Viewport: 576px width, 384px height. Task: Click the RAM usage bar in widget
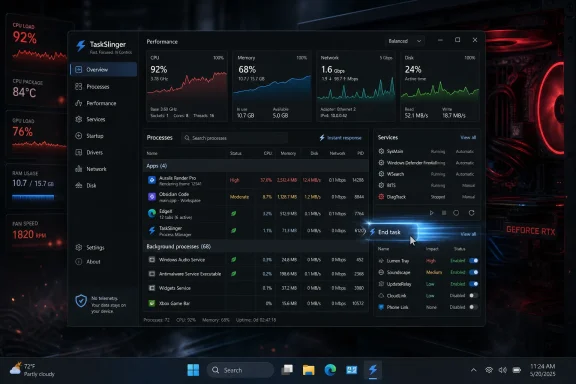pyautogui.click(x=33, y=197)
